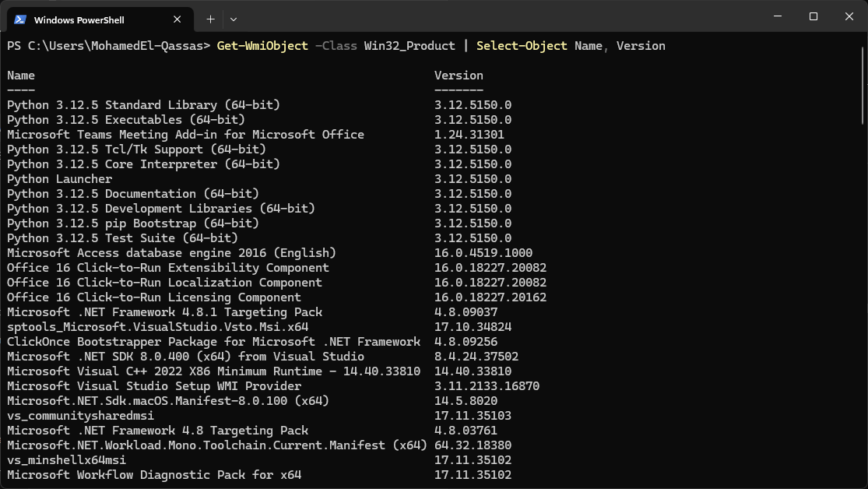
Task: Click version 17.10.34824
Action: (473, 327)
